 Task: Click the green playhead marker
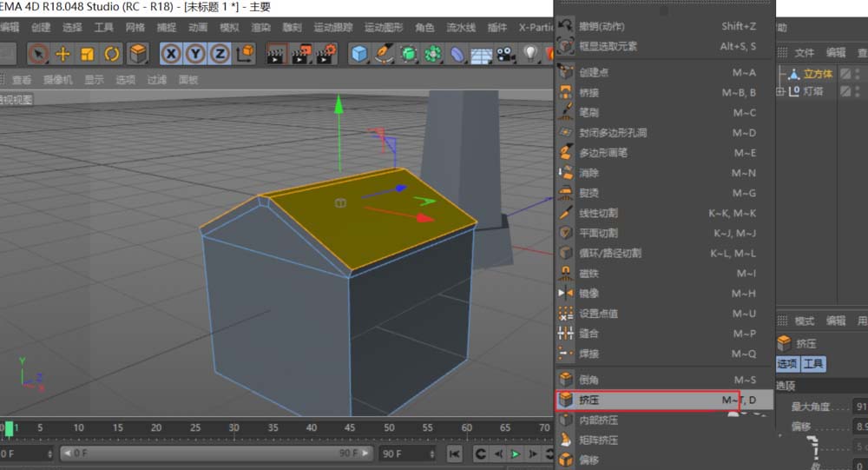coord(9,428)
